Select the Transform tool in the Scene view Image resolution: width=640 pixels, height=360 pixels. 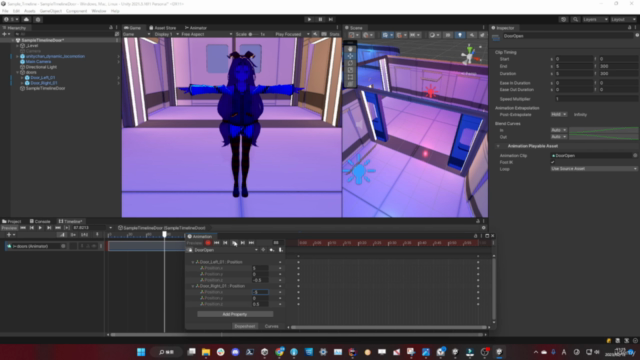coord(350,84)
